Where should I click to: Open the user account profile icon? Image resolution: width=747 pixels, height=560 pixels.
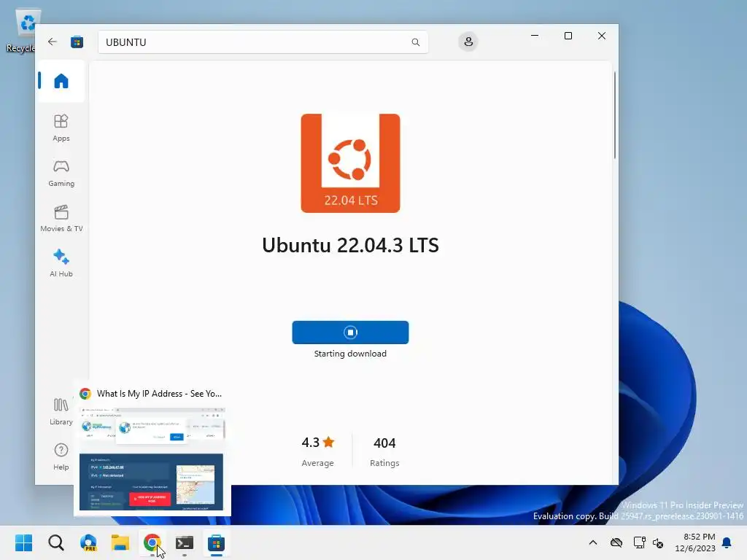pos(468,42)
